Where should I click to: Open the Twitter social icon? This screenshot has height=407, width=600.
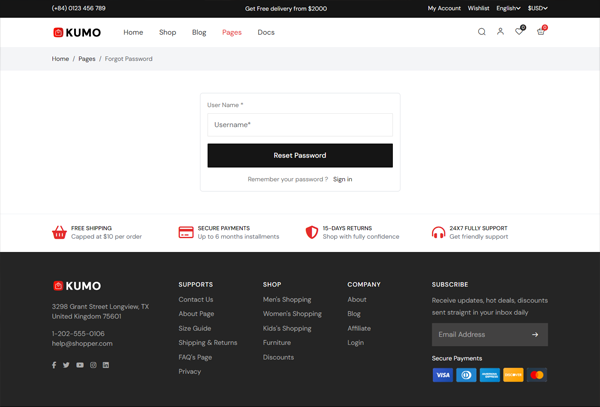click(x=66, y=365)
